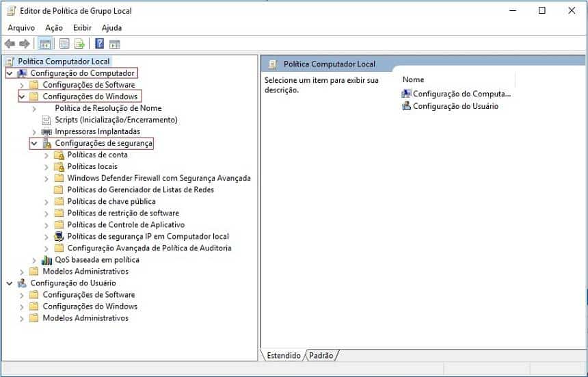Expand the Políticas de chave pública node

pyautogui.click(x=46, y=202)
